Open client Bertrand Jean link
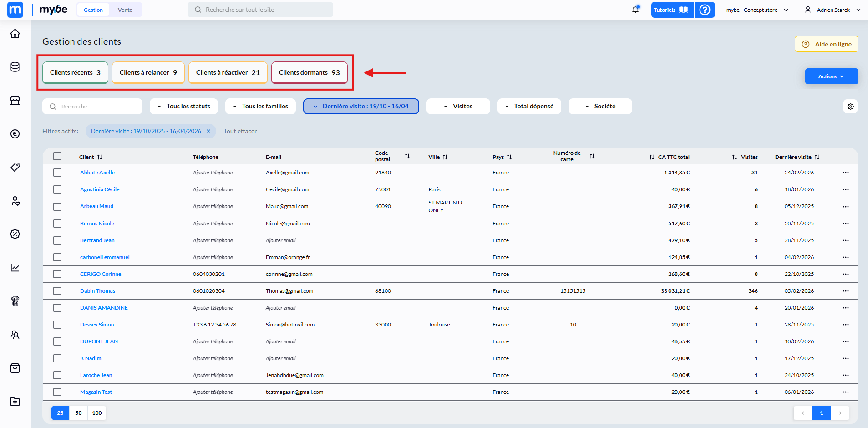The height and width of the screenshot is (428, 868). pos(97,240)
